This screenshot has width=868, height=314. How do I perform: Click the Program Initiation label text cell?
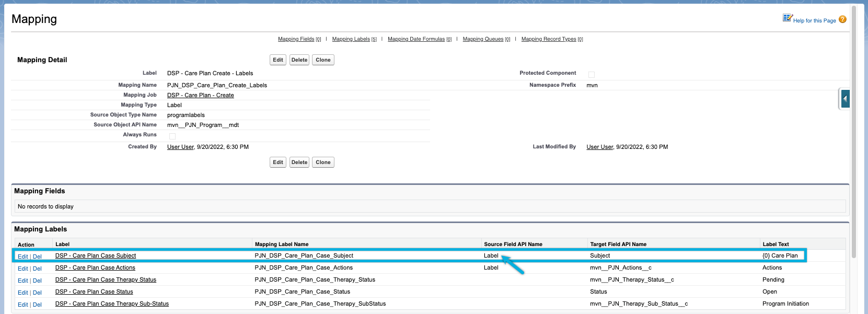[x=785, y=304]
